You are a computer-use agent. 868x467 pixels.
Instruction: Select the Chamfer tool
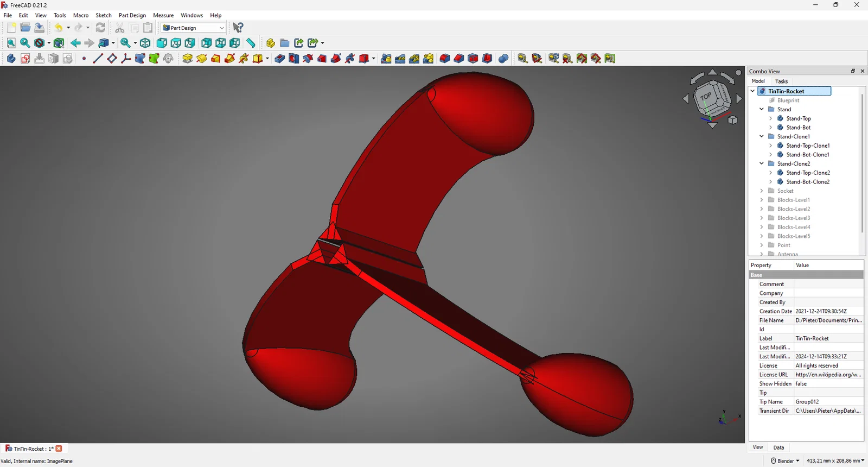pyautogui.click(x=459, y=59)
